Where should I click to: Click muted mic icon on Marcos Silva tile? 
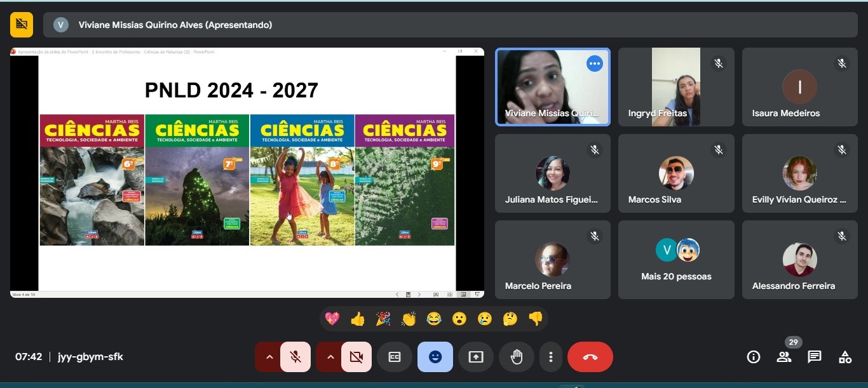718,150
